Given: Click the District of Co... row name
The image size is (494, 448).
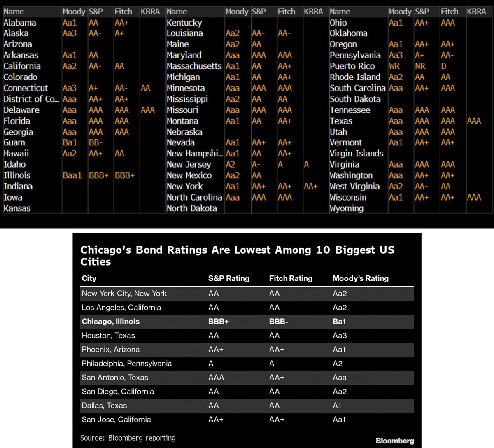Looking at the screenshot, I should pos(31,99).
